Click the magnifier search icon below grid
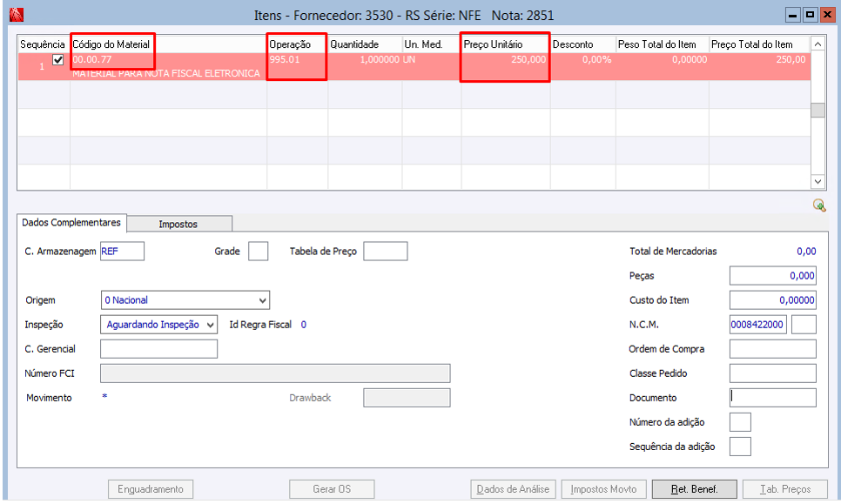Viewport: 841px width, 504px height. tap(819, 205)
